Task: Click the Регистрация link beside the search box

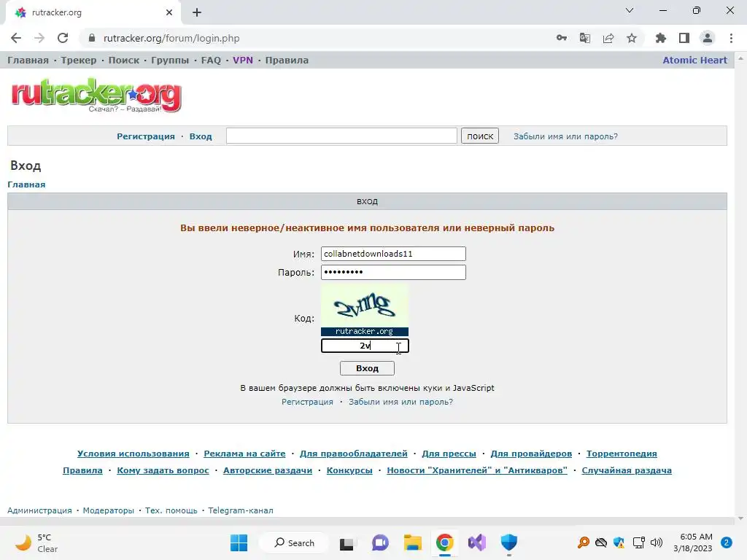Action: 146,136
